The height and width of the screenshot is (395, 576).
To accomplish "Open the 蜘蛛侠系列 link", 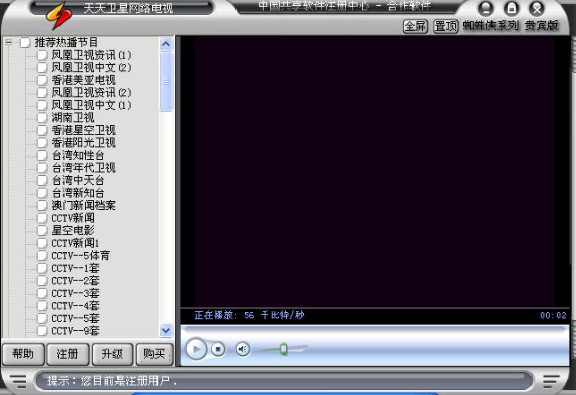I will pyautogui.click(x=491, y=26).
